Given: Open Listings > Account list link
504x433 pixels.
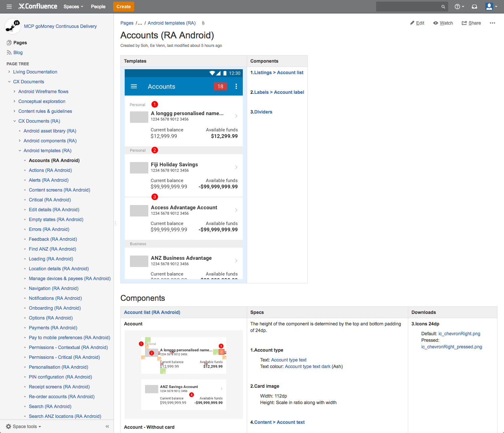Looking at the screenshot, I should 279,72.
